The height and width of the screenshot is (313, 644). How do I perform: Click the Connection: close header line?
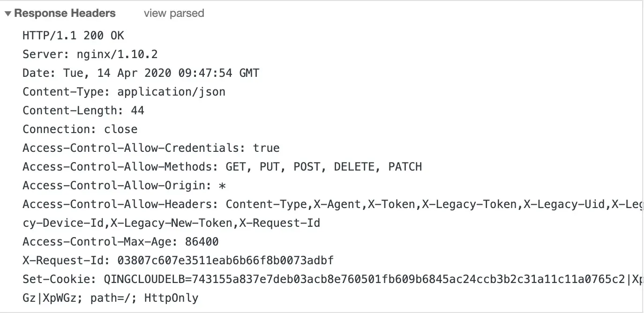(x=80, y=129)
